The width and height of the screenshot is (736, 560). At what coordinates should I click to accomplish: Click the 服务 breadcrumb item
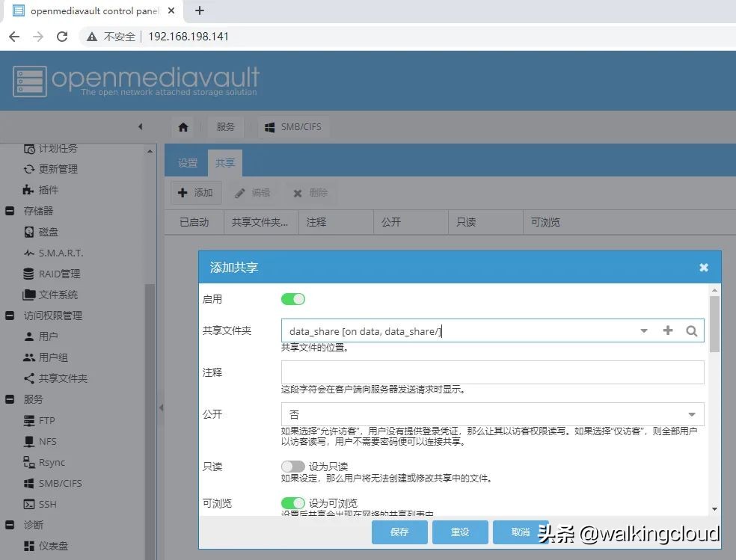click(x=225, y=126)
